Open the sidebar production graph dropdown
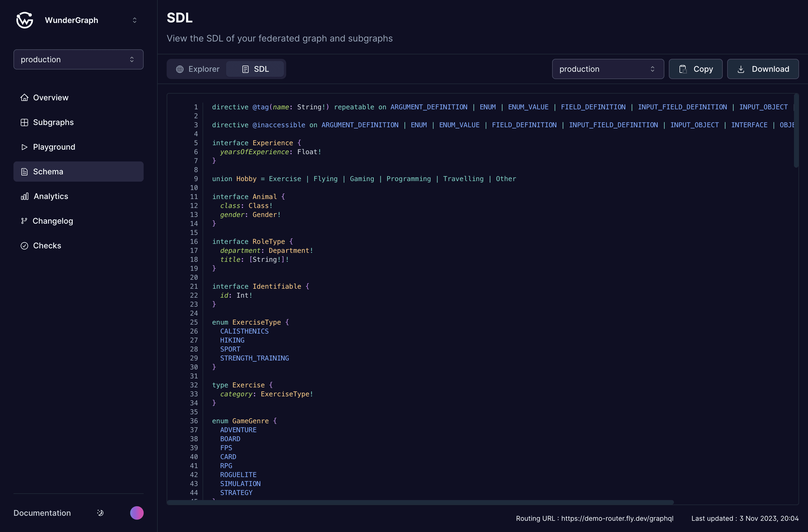Viewport: 808px width, 532px height. tap(78, 60)
